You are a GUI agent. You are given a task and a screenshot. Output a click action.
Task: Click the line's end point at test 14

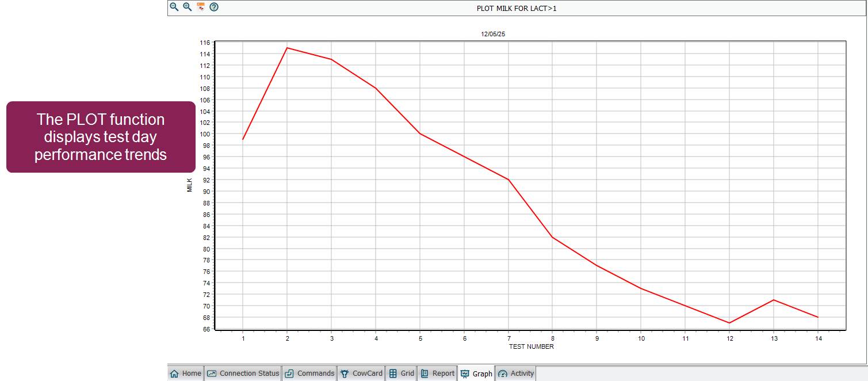[817, 317]
